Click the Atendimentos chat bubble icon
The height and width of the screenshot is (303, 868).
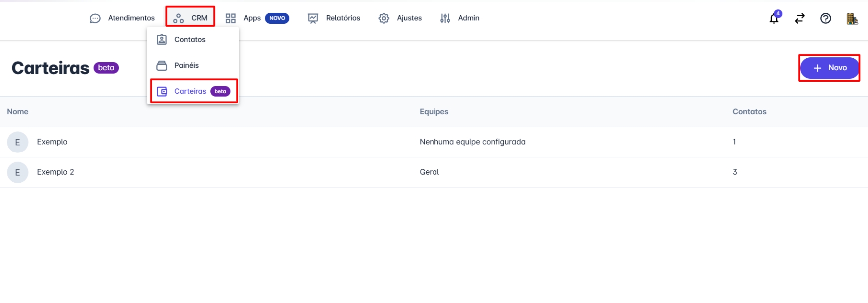coord(95,18)
